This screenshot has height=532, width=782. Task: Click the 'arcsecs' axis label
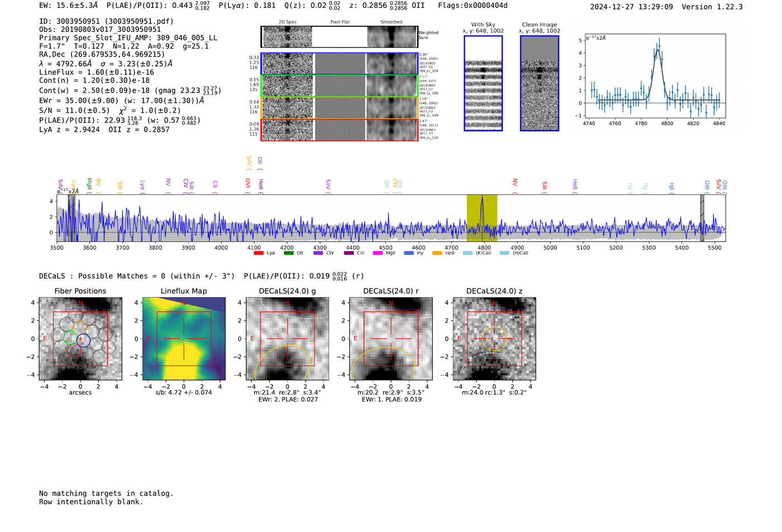click(80, 392)
